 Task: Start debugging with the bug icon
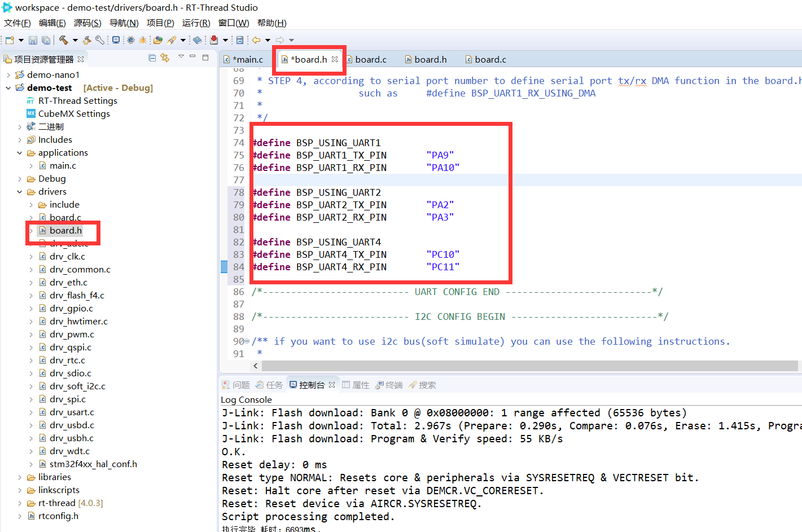pos(143,40)
